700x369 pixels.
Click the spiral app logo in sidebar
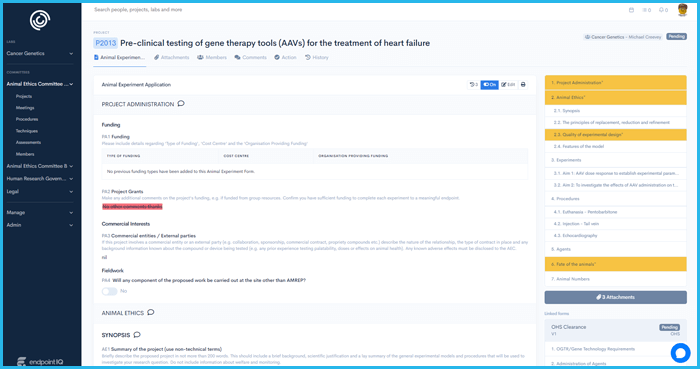point(40,21)
